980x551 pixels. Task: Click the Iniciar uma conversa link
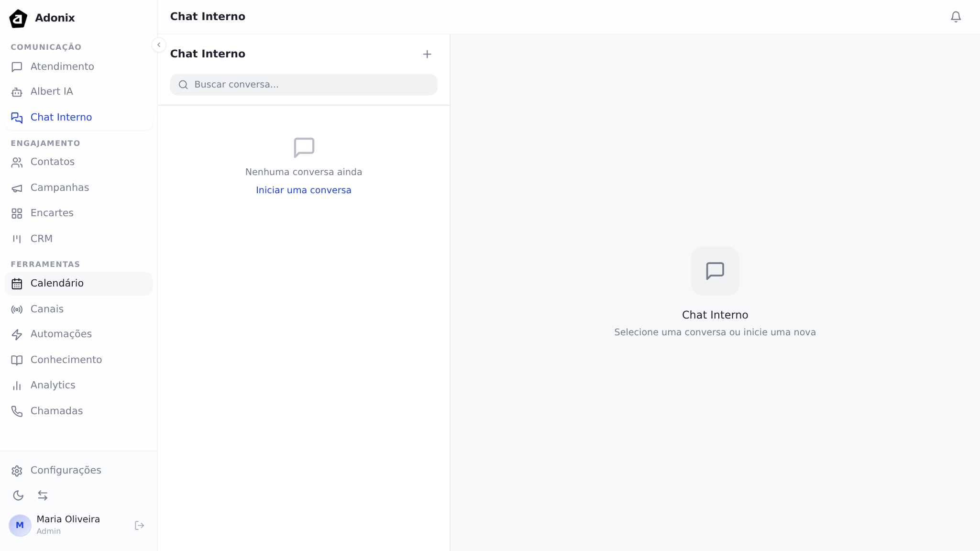click(x=303, y=190)
